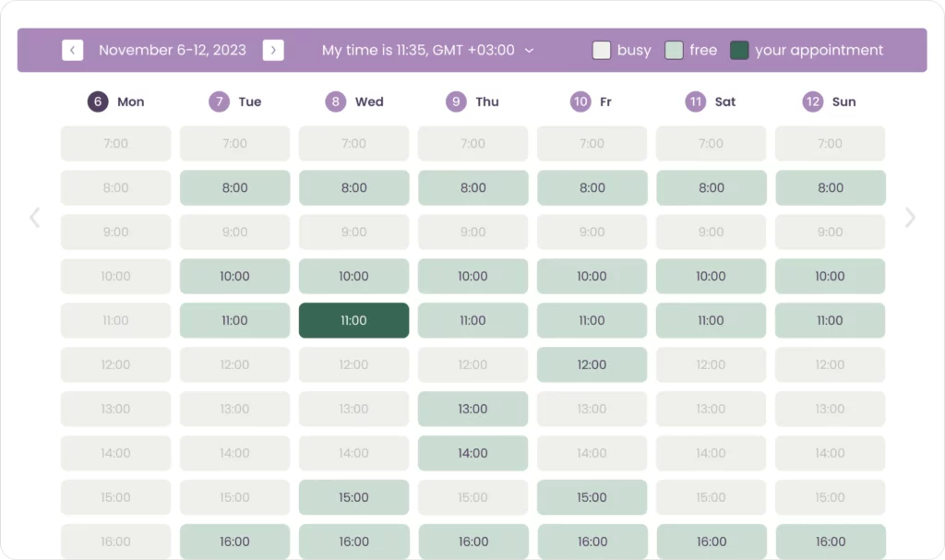Go to next week in purple header

(x=273, y=50)
